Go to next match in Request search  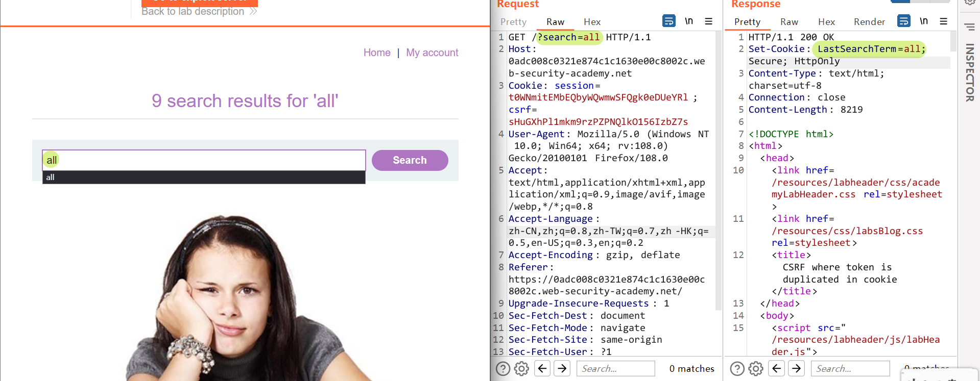pos(562,368)
